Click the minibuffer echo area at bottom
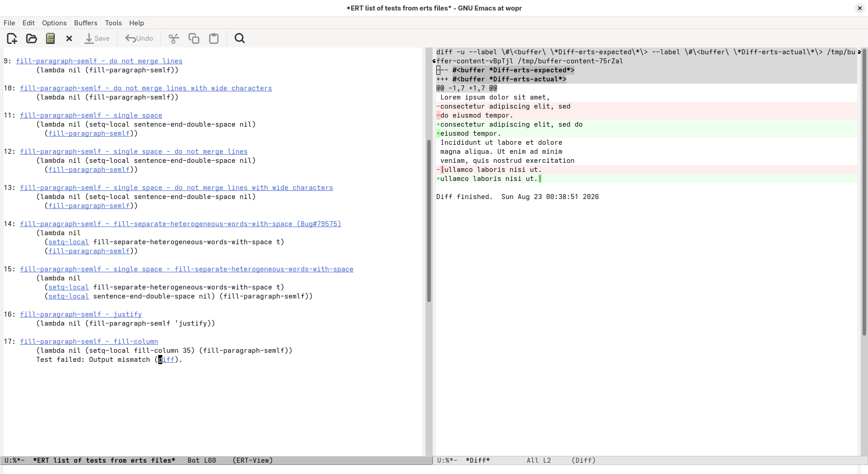This screenshot has height=474, width=868. (434, 469)
